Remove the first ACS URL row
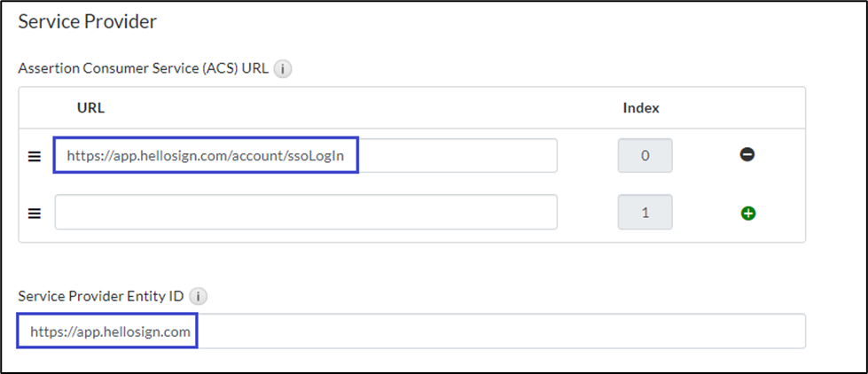 point(747,155)
